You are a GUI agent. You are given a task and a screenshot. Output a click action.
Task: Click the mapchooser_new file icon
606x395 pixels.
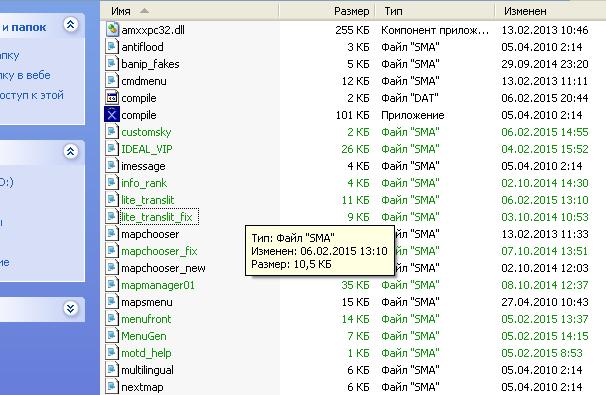(x=112, y=268)
